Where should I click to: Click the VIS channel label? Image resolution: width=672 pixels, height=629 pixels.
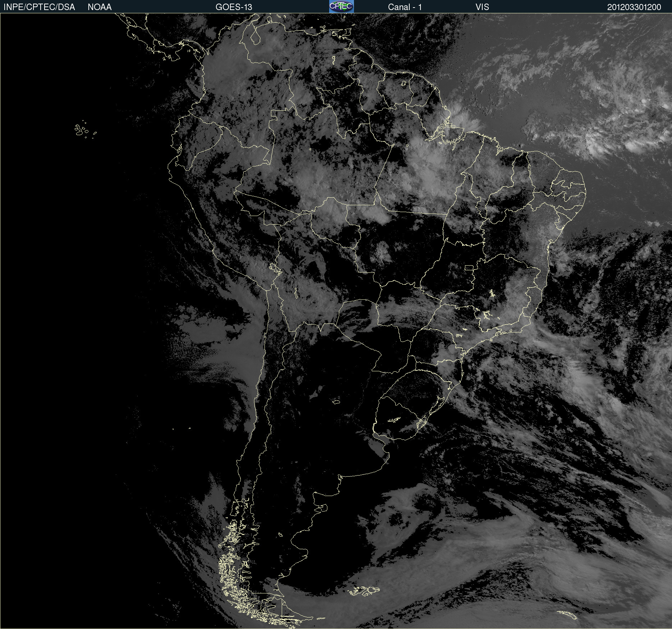tap(482, 7)
